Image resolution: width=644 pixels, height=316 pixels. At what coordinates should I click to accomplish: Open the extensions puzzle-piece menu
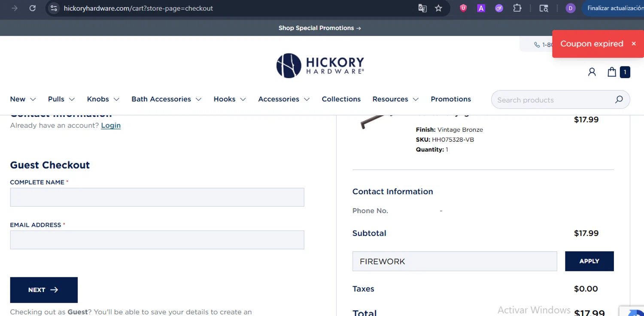(517, 8)
